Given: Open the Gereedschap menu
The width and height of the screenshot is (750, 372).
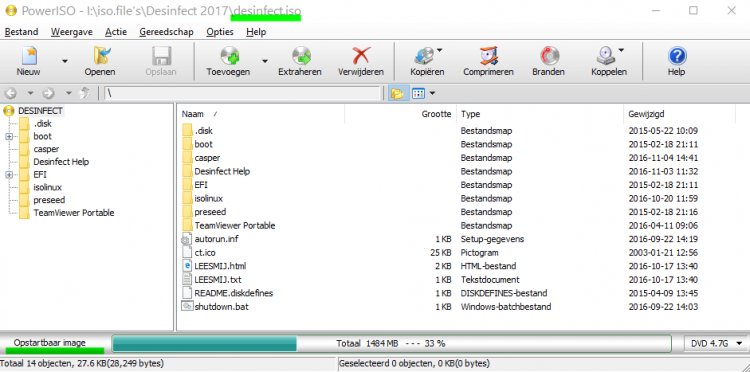Looking at the screenshot, I should pyautogui.click(x=166, y=32).
